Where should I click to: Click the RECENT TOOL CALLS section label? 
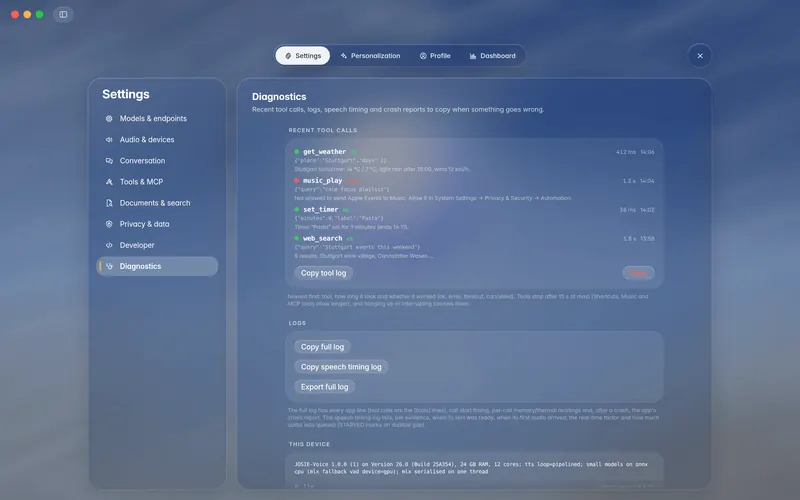323,130
